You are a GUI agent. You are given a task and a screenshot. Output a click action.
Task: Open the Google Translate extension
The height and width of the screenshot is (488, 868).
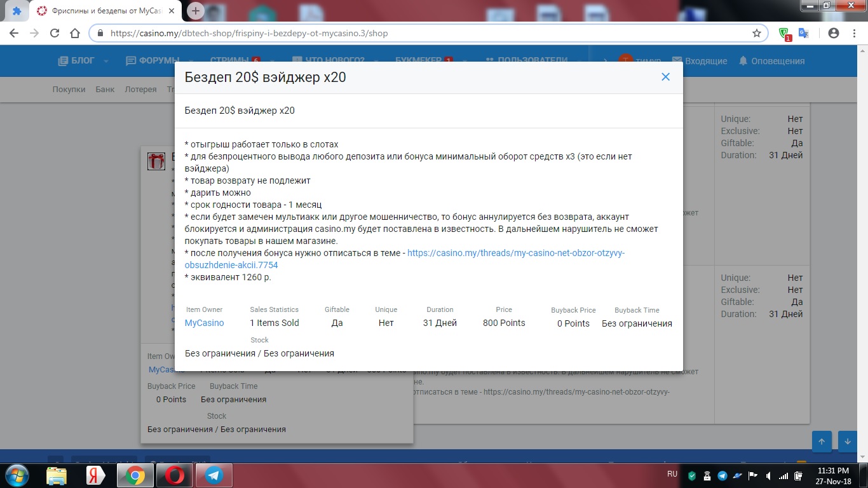click(803, 33)
